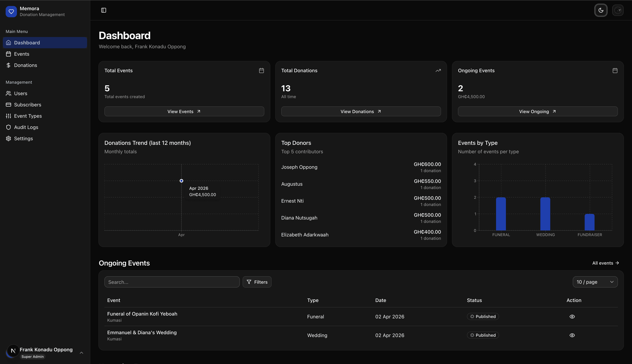632x364 pixels.
Task: Collapse the sidebar with the panel icon
Action: pos(104,10)
